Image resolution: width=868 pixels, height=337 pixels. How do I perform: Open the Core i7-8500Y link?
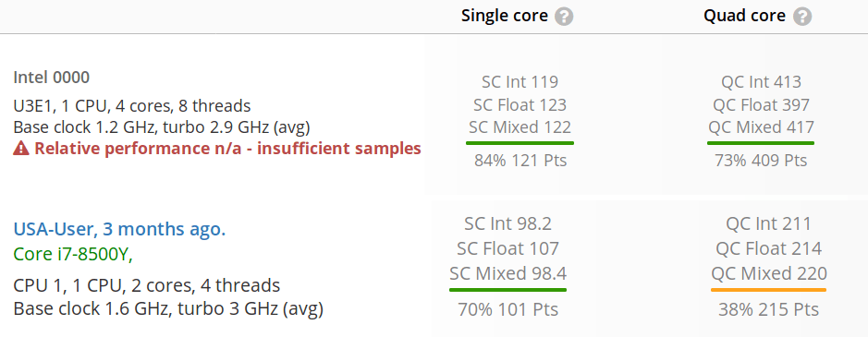pyautogui.click(x=73, y=255)
